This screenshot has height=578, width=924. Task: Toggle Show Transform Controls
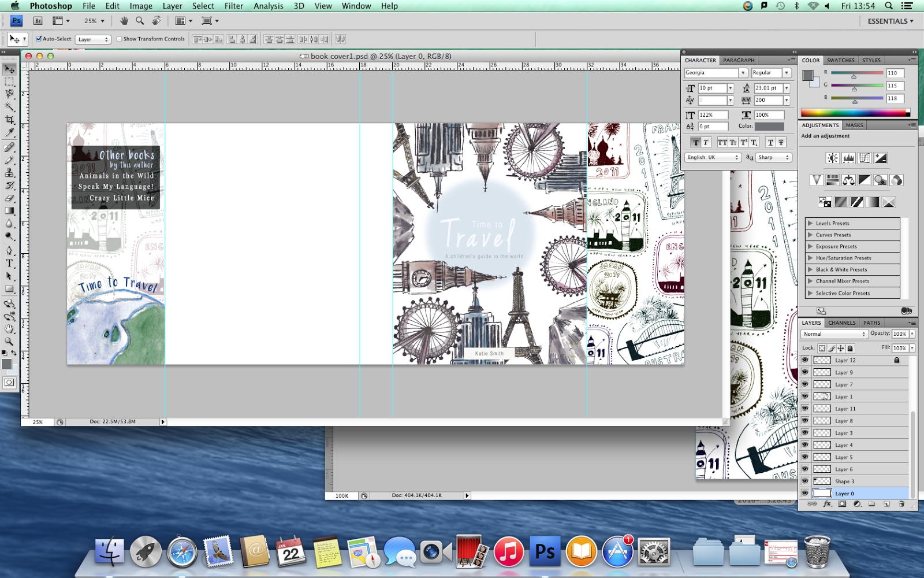click(x=118, y=39)
